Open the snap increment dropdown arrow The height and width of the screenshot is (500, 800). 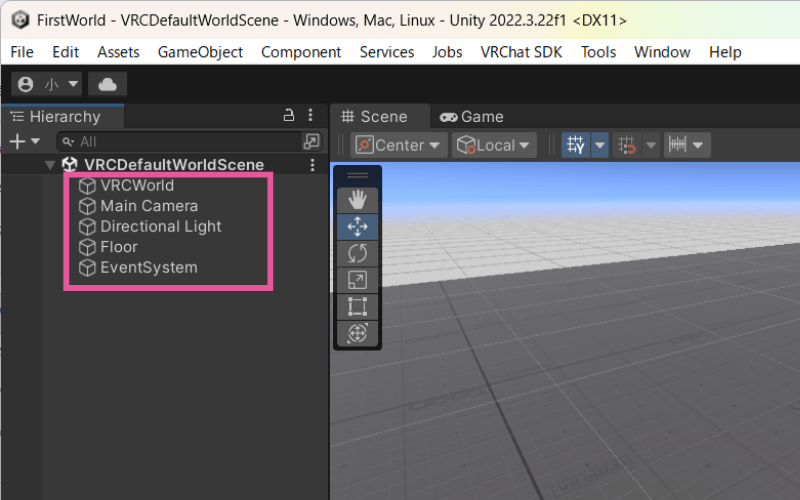pos(699,145)
